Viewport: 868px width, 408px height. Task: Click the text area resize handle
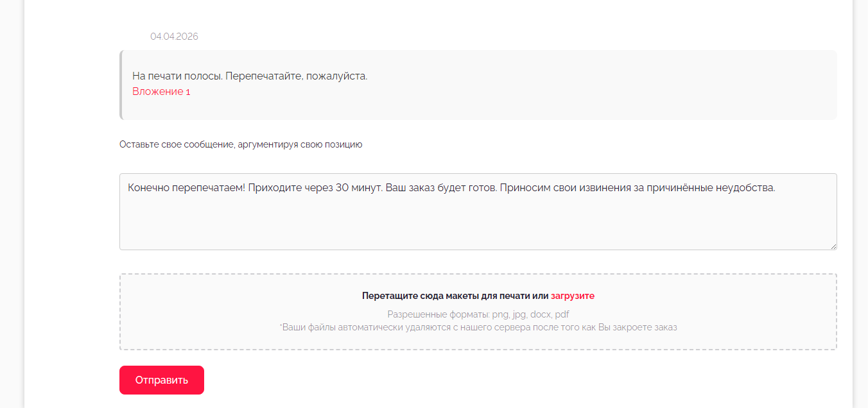point(833,246)
